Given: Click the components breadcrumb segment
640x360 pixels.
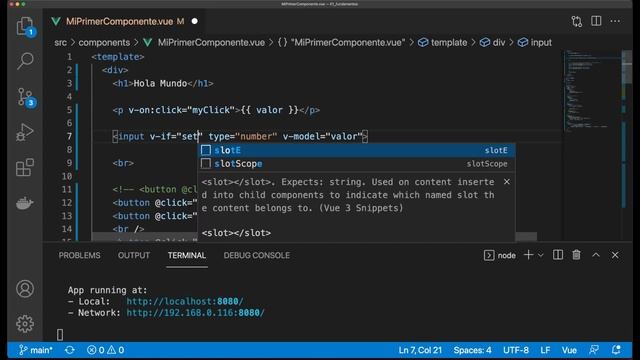Looking at the screenshot, I should [x=104, y=42].
